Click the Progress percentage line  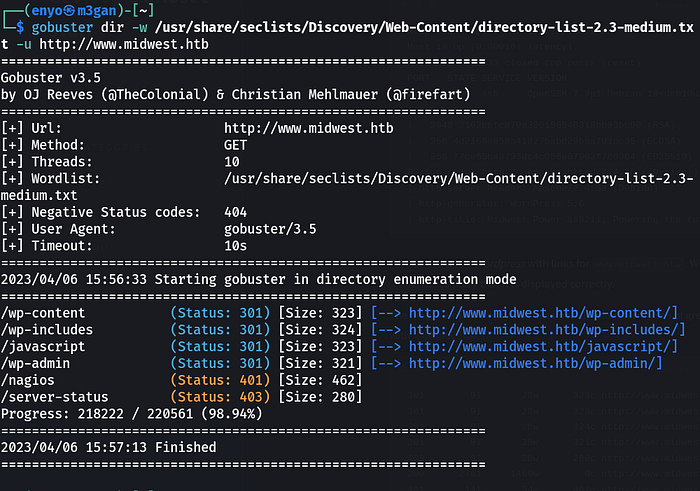point(118,412)
